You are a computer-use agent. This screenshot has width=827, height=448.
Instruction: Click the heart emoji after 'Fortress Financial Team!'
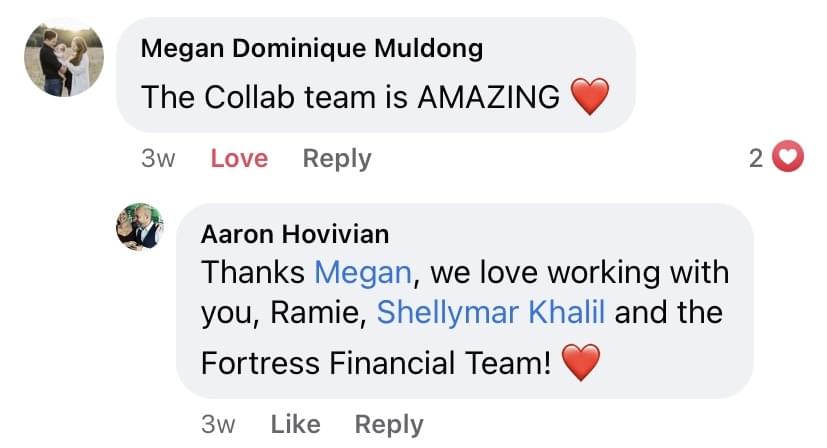click(x=580, y=363)
